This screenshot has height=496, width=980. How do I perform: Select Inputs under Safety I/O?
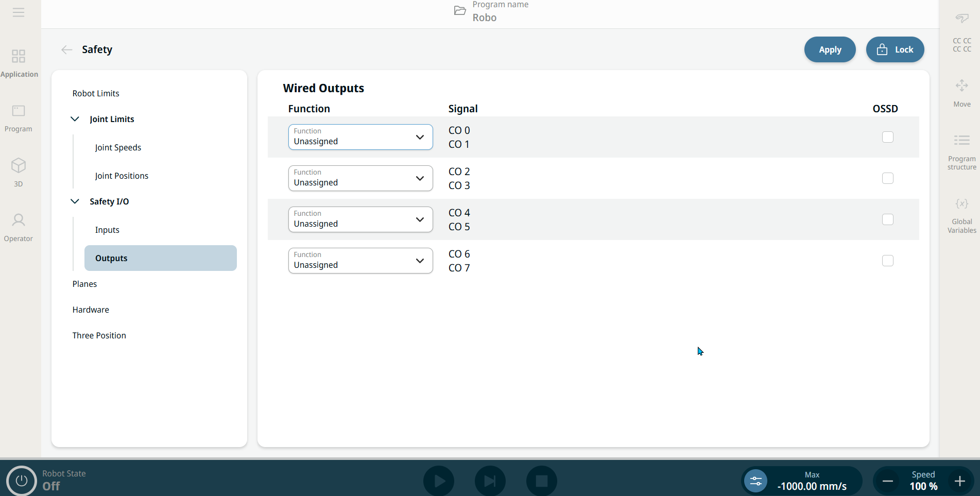(x=107, y=230)
